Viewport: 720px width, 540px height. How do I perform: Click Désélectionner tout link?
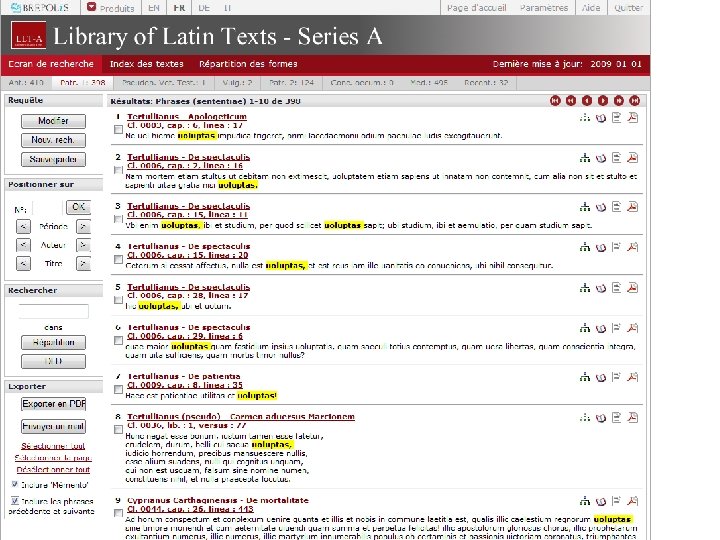(x=53, y=469)
